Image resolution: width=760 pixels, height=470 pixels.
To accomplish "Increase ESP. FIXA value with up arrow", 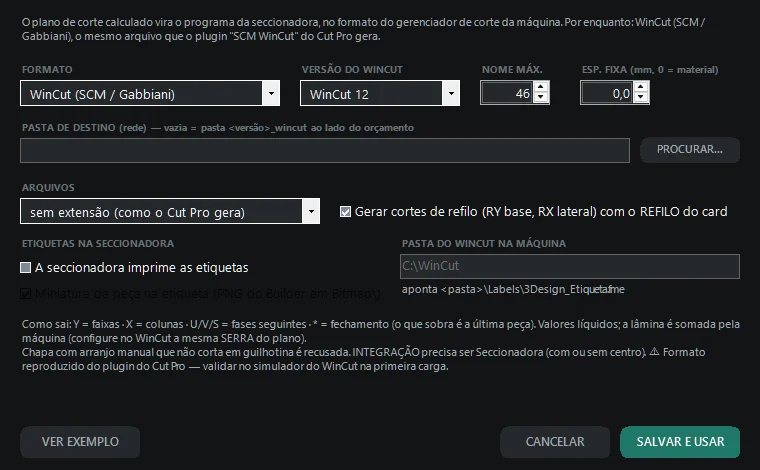I will click(x=641, y=87).
